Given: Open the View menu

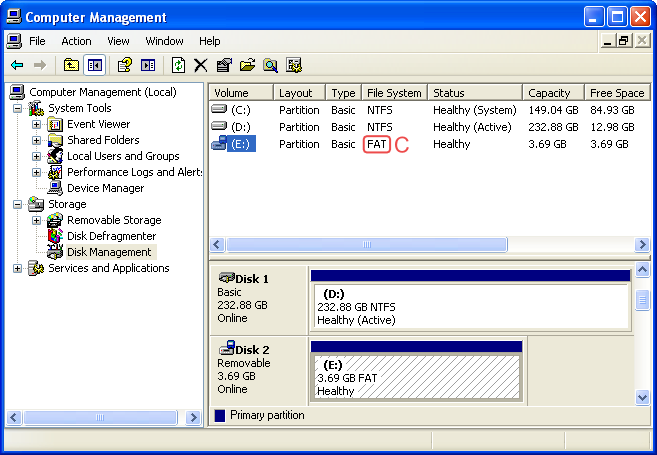Looking at the screenshot, I should [119, 41].
